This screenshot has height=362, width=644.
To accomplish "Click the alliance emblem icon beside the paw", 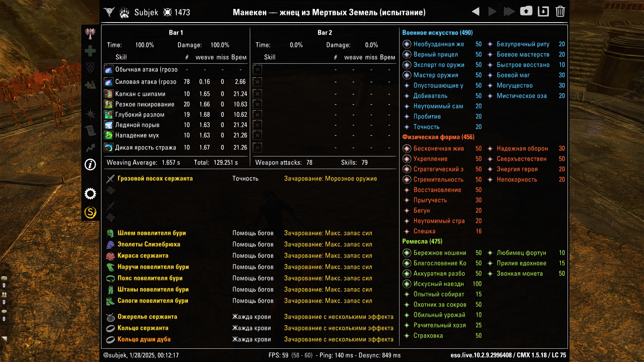I will (109, 12).
